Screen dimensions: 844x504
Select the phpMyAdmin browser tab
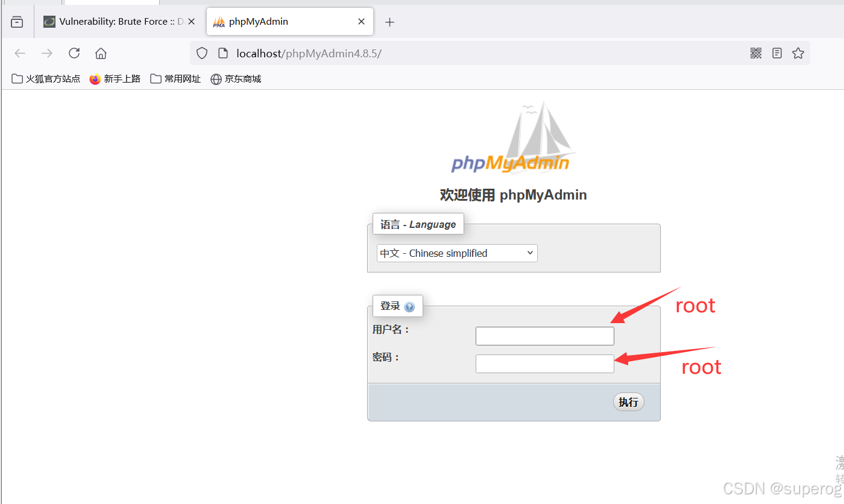click(x=289, y=22)
